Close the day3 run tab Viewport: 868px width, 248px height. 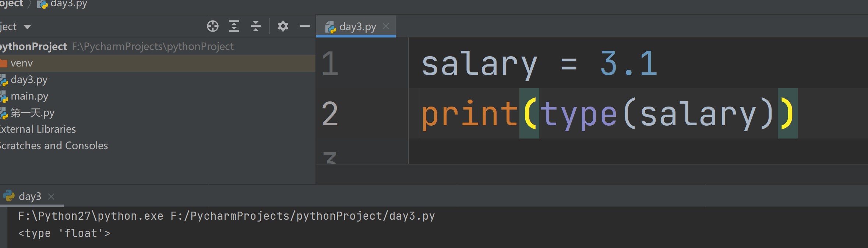click(51, 197)
